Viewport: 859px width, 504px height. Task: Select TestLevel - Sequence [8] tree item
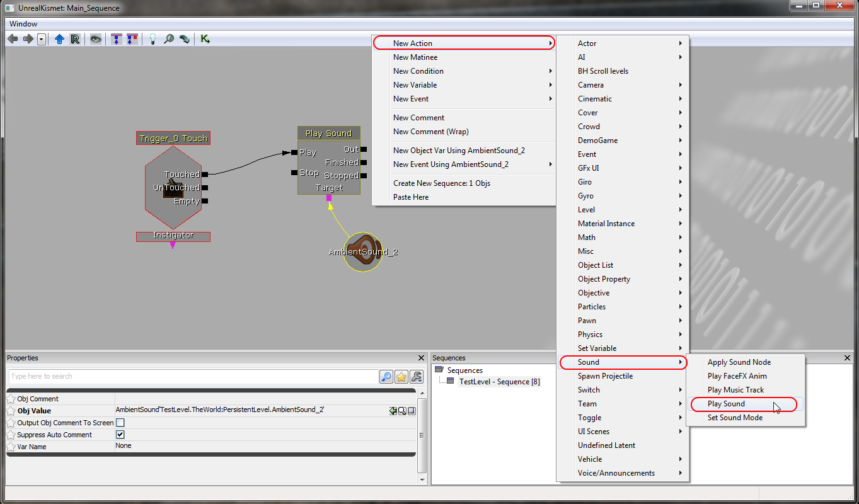click(499, 381)
